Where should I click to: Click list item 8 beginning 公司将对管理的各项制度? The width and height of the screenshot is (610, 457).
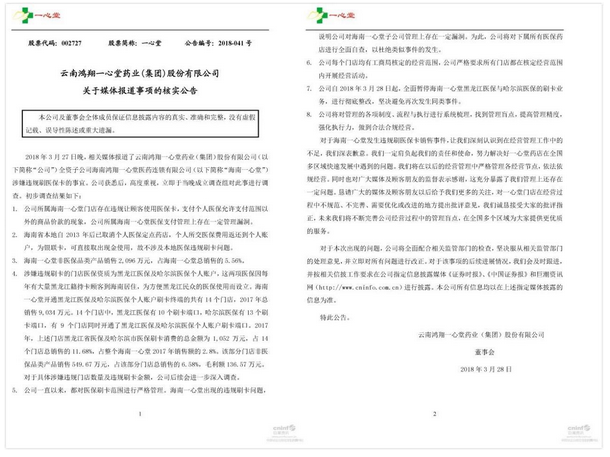[435, 121]
